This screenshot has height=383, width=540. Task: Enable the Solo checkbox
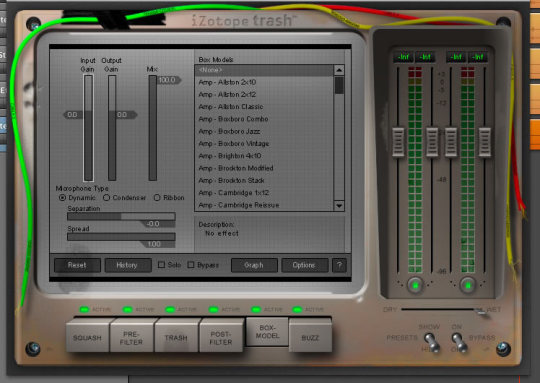(161, 265)
